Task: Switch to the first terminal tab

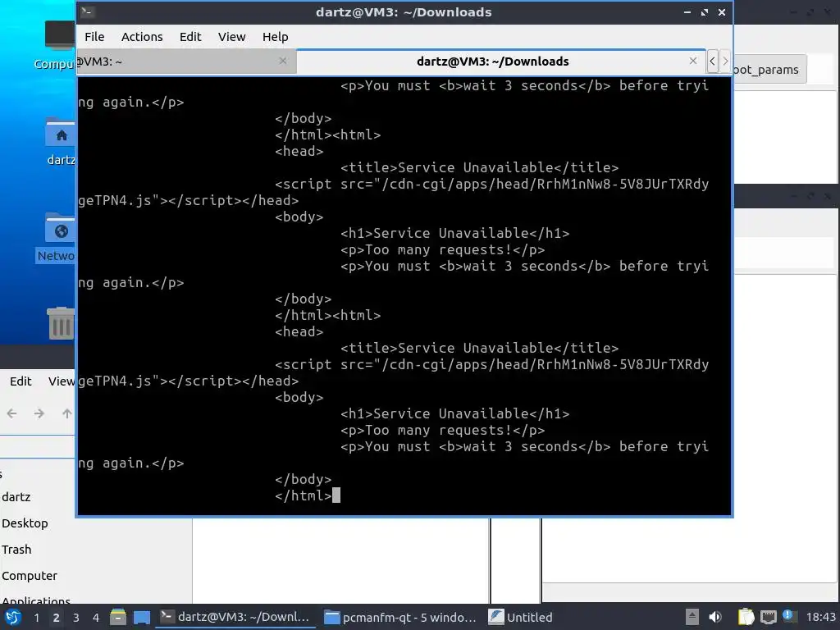Action: [186, 62]
